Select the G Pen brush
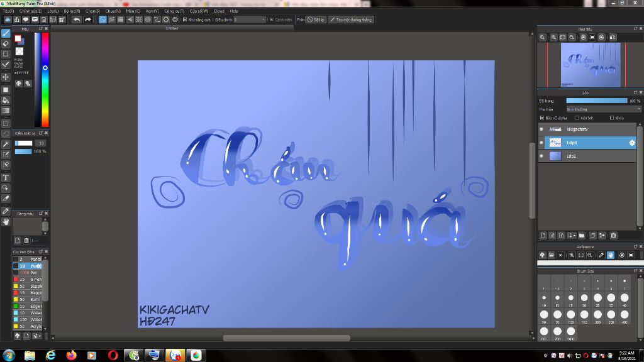This screenshot has width=644, height=362. 28,280
